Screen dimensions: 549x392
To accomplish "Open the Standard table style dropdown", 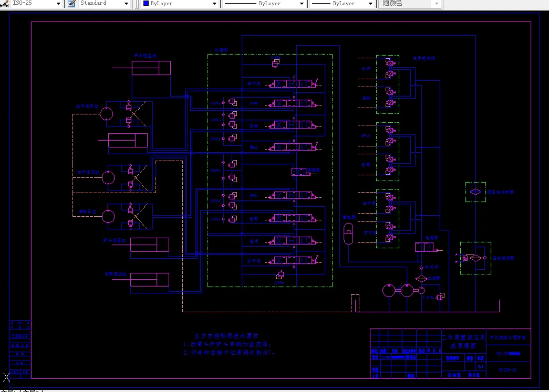I will [x=126, y=4].
